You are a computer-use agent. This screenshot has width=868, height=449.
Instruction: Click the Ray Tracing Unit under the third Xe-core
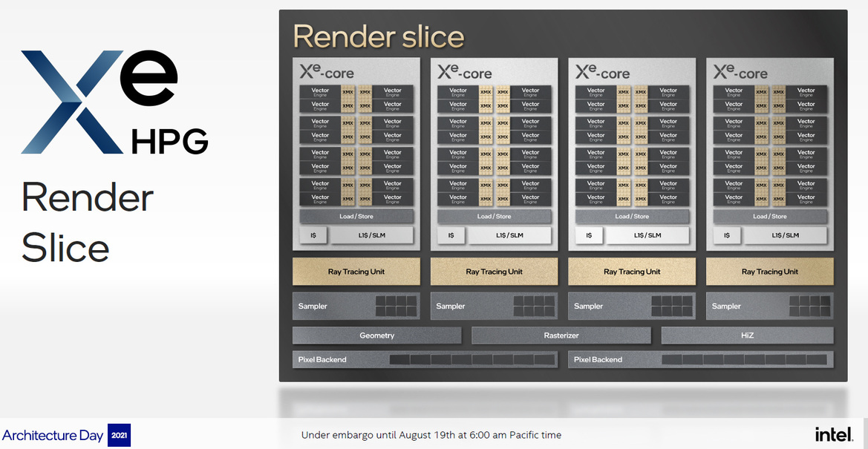pyautogui.click(x=632, y=272)
